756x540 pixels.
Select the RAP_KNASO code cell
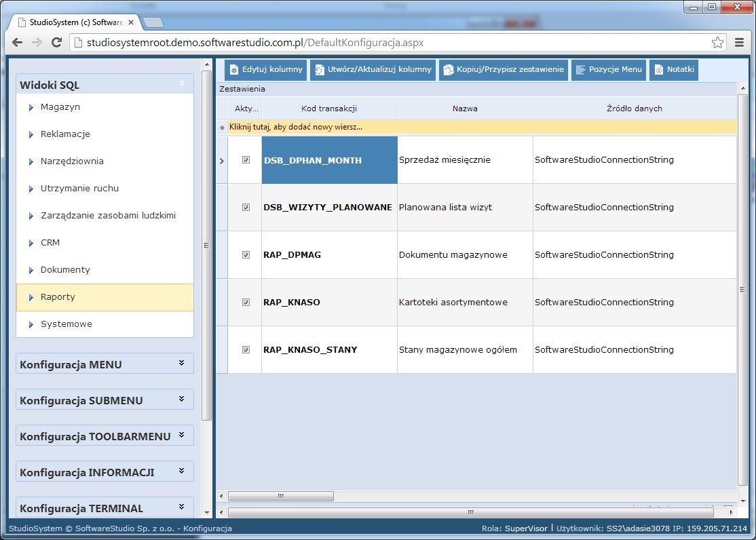tap(330, 303)
